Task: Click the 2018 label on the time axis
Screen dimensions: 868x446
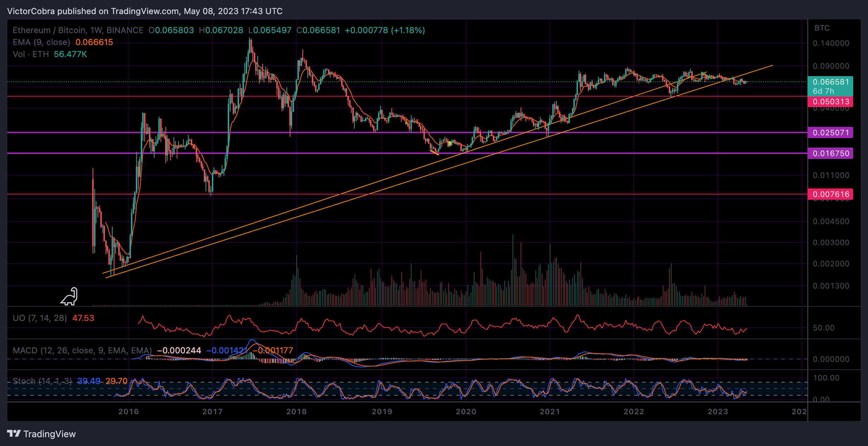Action: pyautogui.click(x=296, y=411)
